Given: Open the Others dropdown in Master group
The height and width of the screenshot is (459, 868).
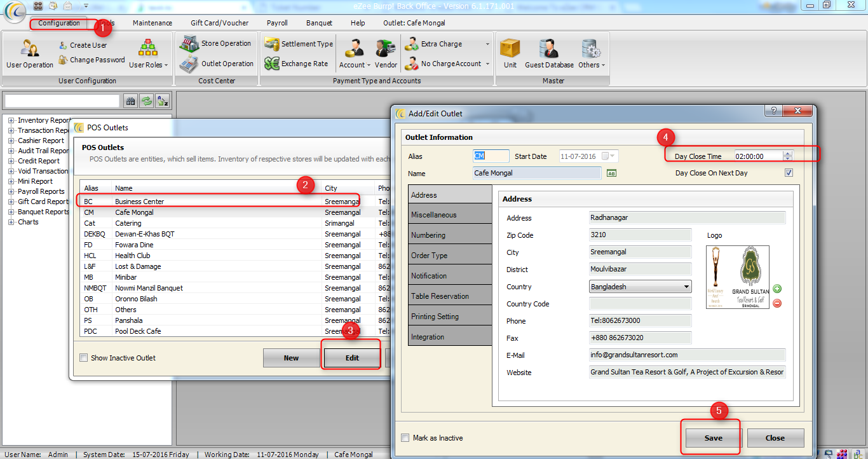Looking at the screenshot, I should click(x=592, y=53).
